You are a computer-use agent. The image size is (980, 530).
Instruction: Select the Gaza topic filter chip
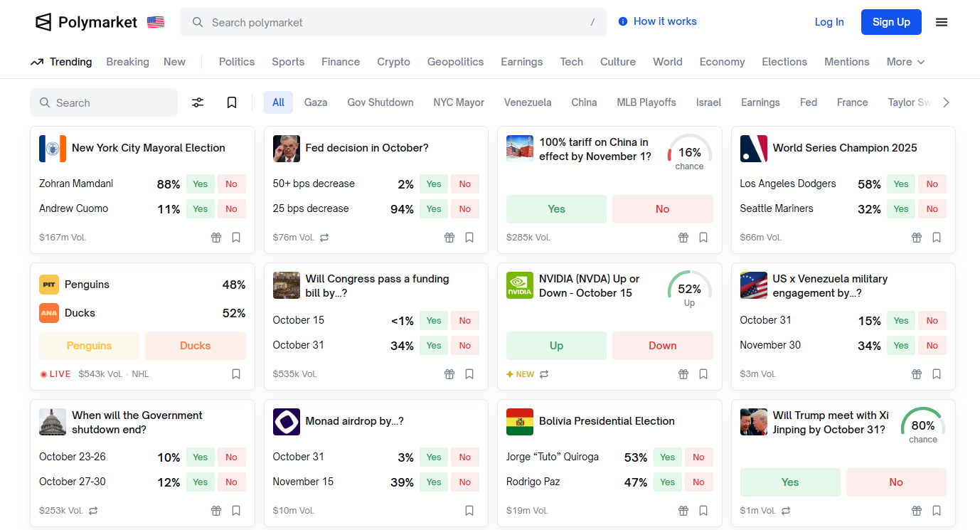click(316, 102)
